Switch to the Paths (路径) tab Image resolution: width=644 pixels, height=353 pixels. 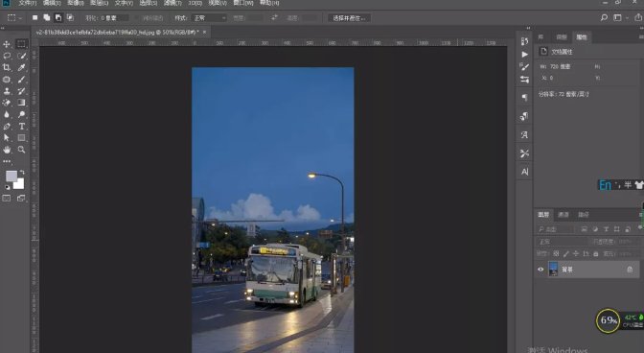584,215
